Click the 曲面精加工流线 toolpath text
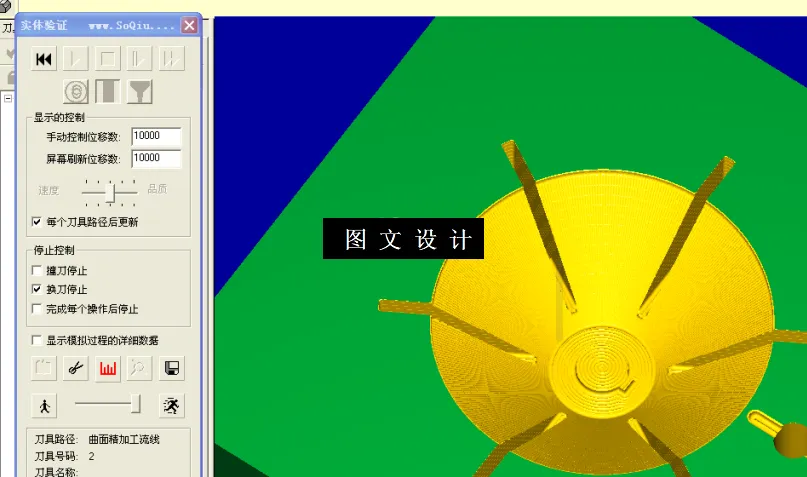The image size is (807, 477). (124, 439)
